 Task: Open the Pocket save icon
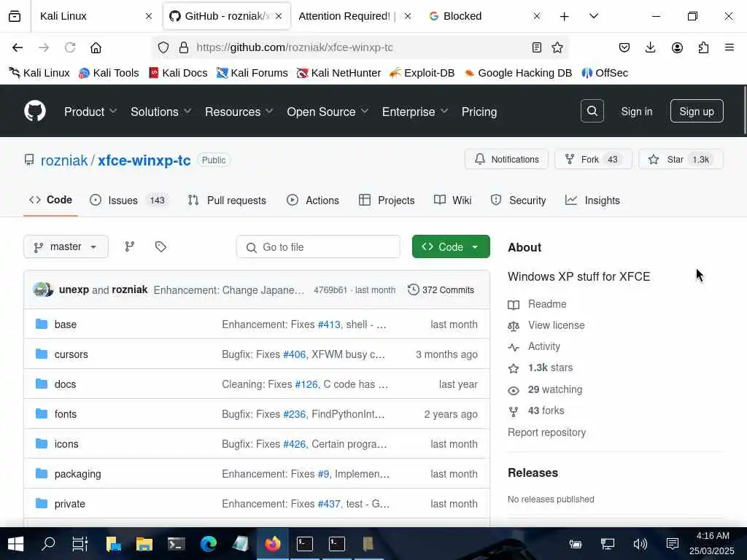(x=624, y=47)
